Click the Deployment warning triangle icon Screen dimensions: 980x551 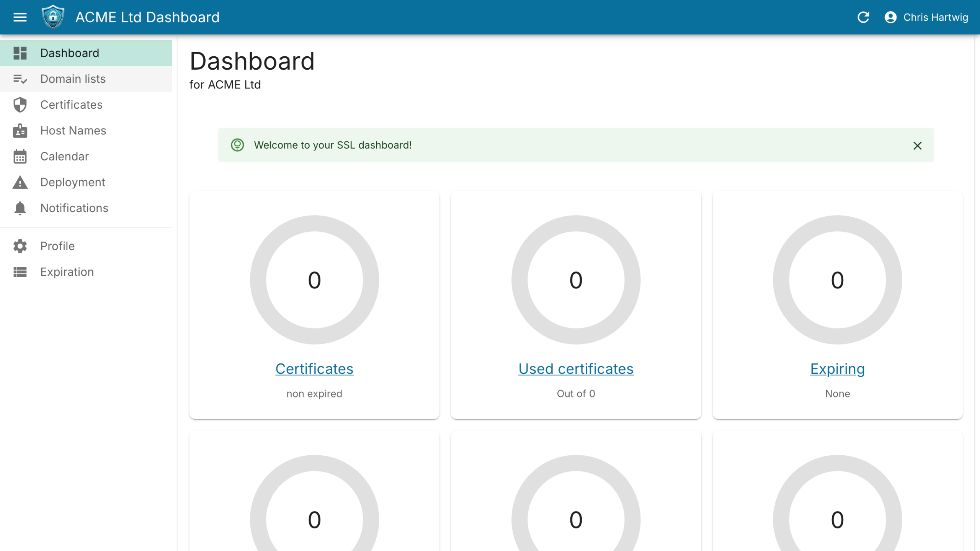click(x=20, y=182)
